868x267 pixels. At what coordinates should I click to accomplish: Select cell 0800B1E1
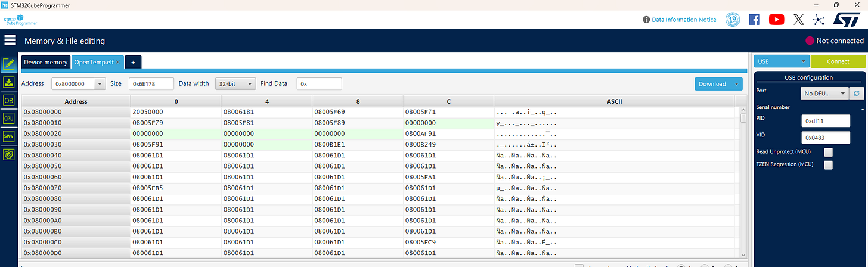(x=358, y=144)
